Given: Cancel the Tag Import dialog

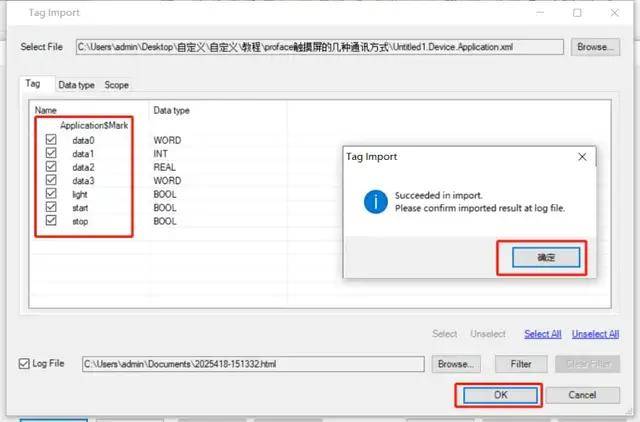Looking at the screenshot, I should (x=582, y=395).
